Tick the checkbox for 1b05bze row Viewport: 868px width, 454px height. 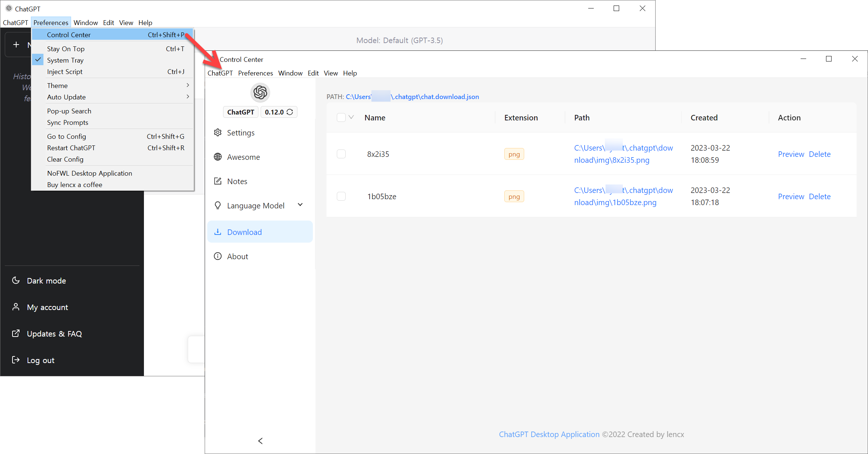pyautogui.click(x=341, y=196)
